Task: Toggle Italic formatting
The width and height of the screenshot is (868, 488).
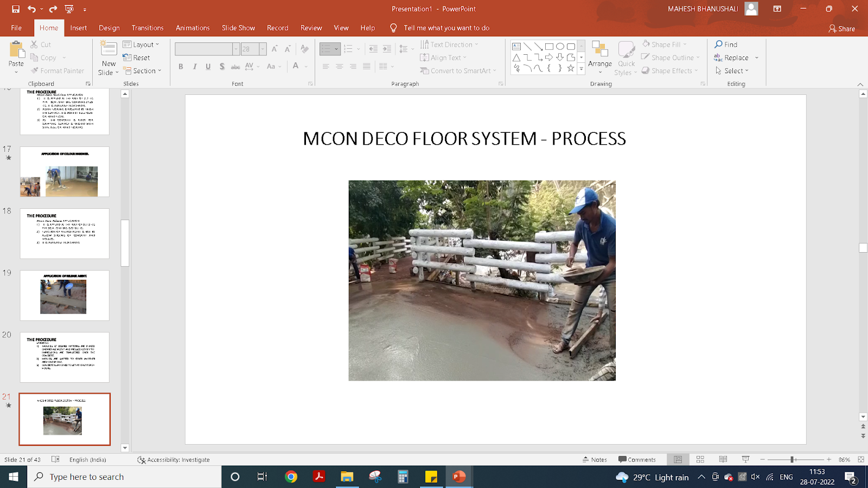Action: click(x=194, y=67)
